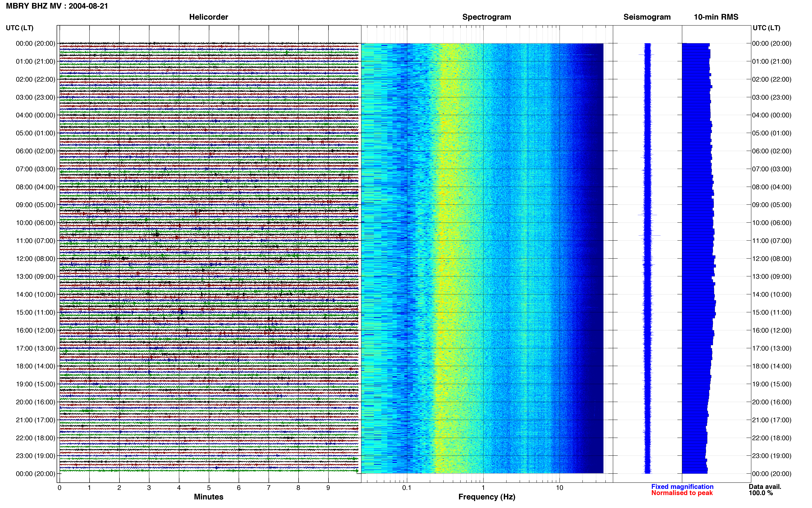The height and width of the screenshot is (508, 812).
Task: Click left time label '12:00 (08:00)'
Action: coord(36,259)
